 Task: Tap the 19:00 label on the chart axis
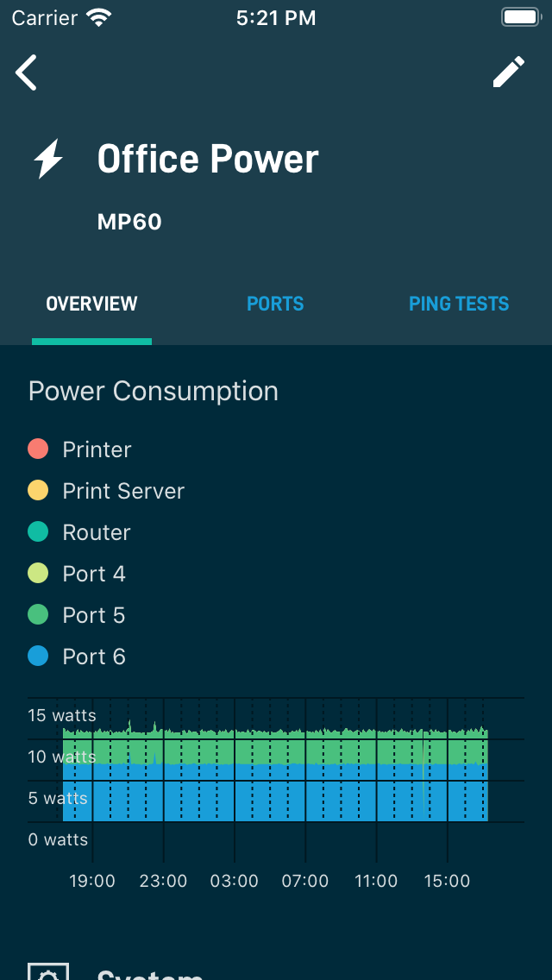[x=92, y=881]
